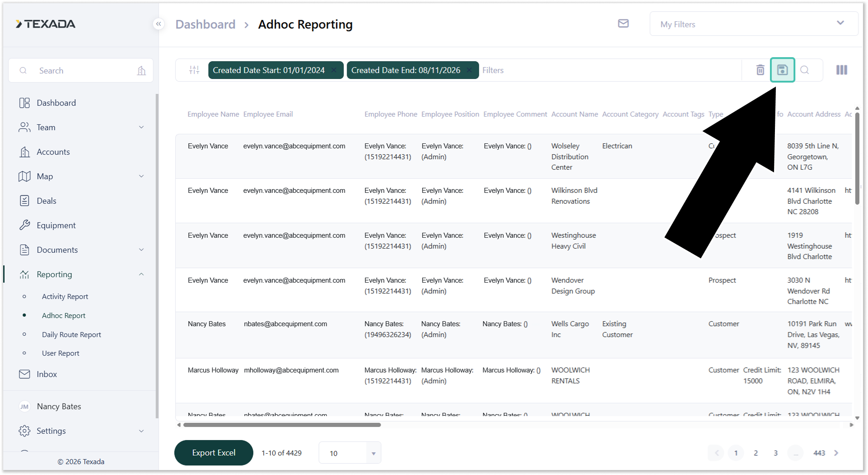868x475 pixels.
Task: Jump to last page 443
Action: 819,453
